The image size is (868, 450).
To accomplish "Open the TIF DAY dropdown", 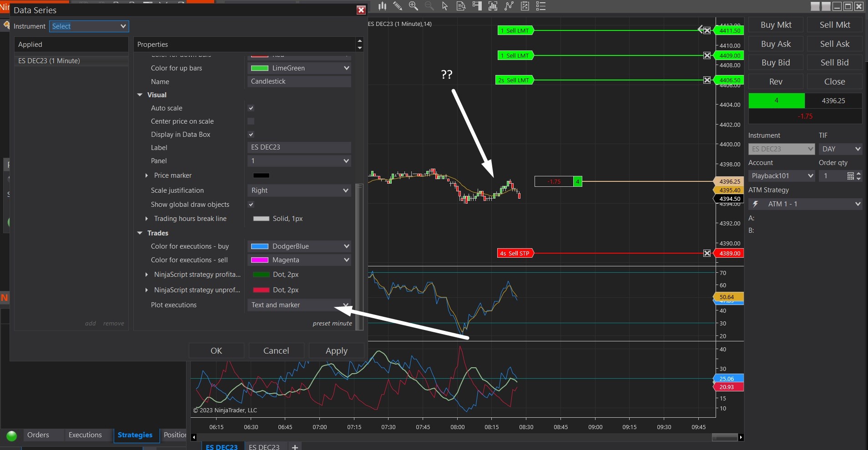I will pos(841,149).
